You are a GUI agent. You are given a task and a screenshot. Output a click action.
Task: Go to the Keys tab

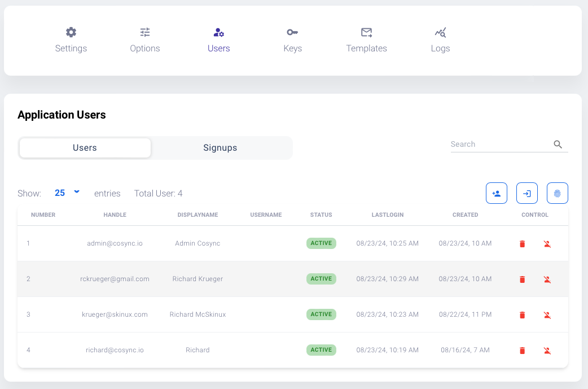click(292, 40)
